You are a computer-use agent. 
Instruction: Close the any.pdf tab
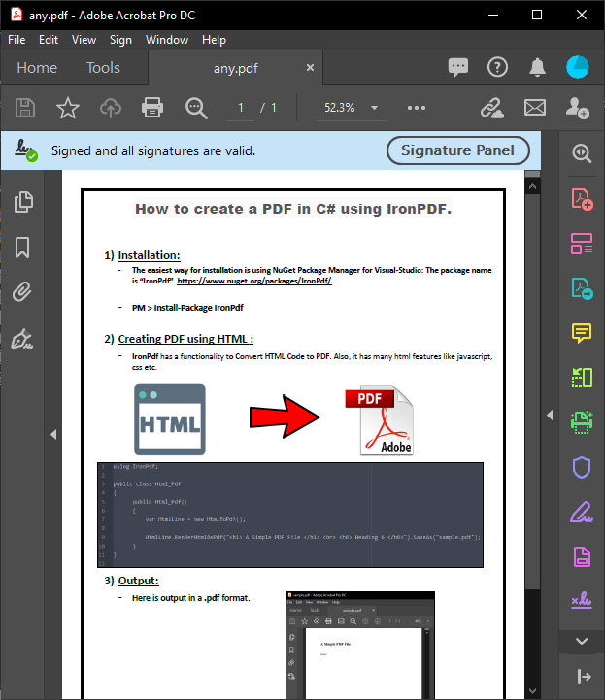(310, 67)
